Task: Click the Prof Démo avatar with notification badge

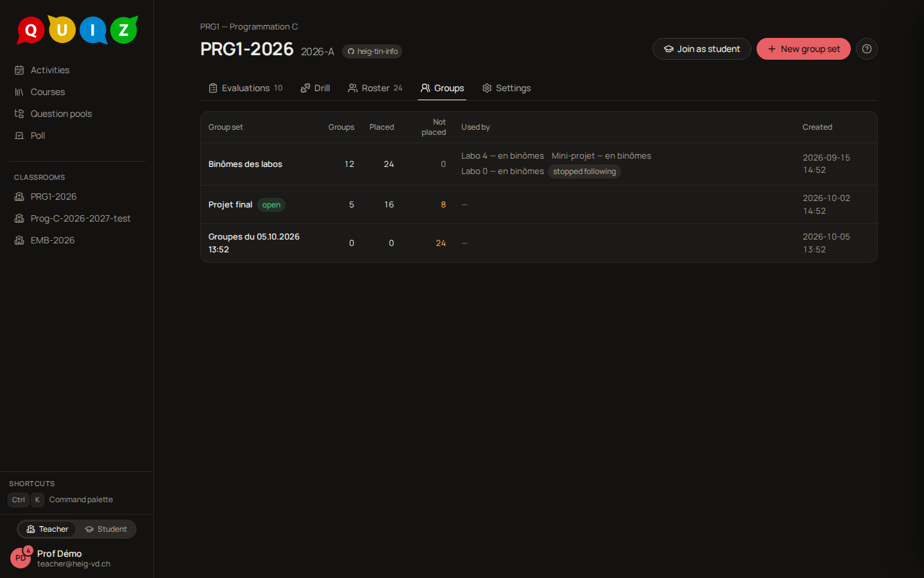Action: (21, 557)
